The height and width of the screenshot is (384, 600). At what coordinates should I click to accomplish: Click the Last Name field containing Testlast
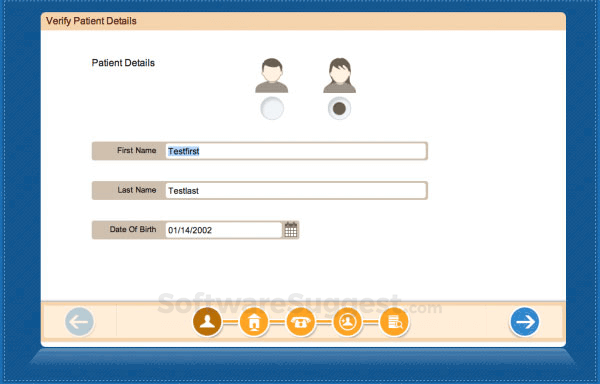[296, 190]
